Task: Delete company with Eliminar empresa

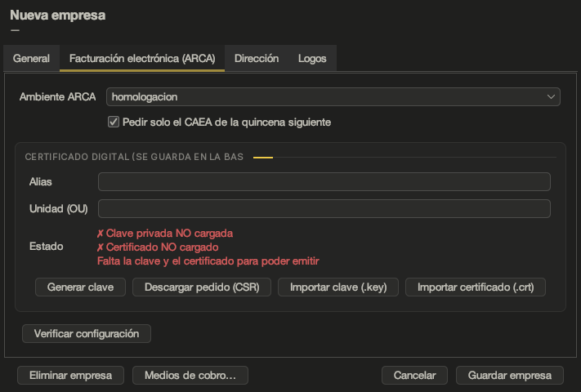Action: click(70, 376)
